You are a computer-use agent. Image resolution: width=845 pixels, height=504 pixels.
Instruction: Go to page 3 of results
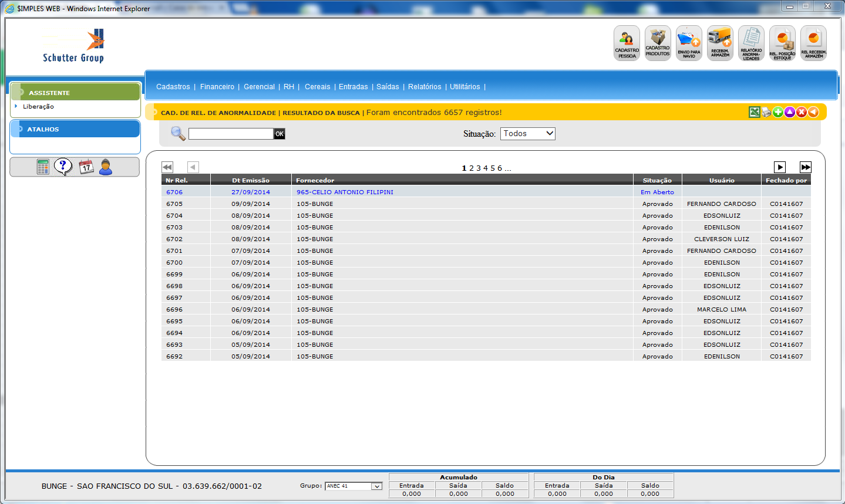pyautogui.click(x=479, y=168)
